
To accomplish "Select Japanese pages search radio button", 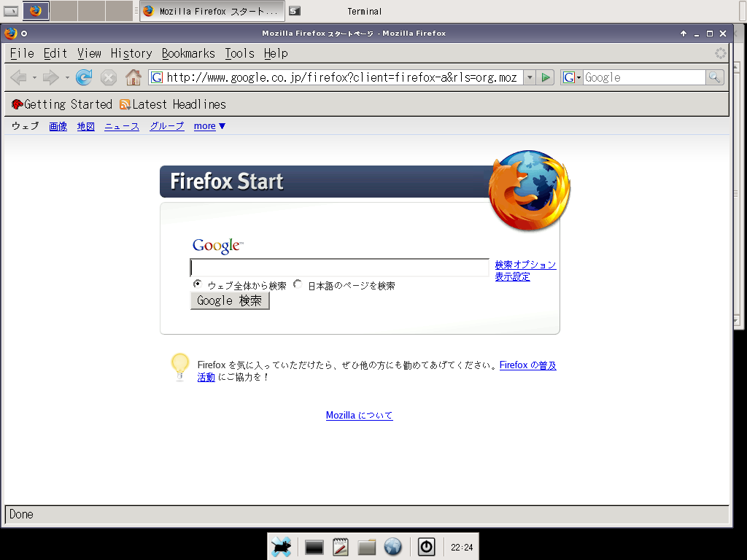I will pyautogui.click(x=298, y=284).
